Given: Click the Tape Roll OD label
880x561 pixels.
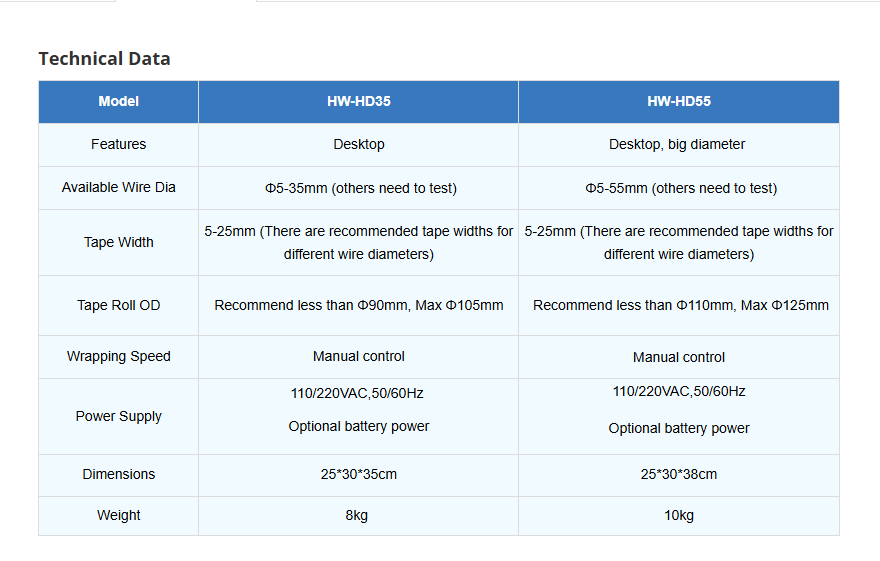Looking at the screenshot, I should click(118, 305).
